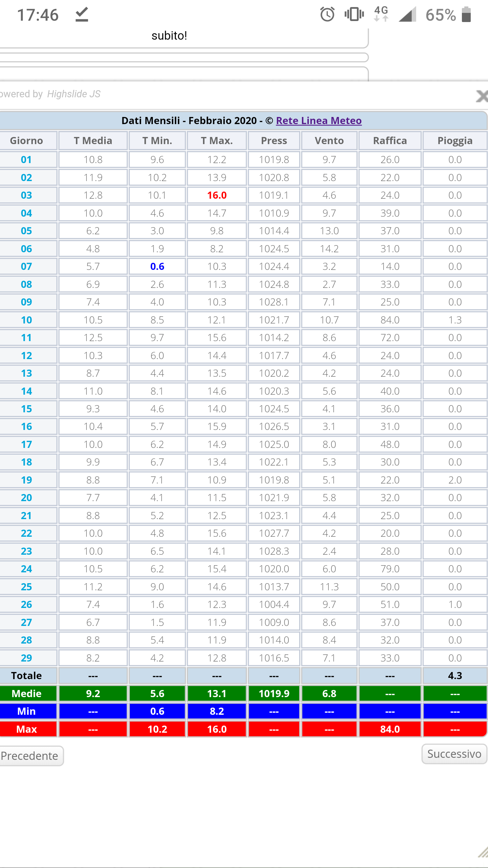Screen dimensions: 488x868
Task: Open day 03 daily details
Action: (x=26, y=195)
